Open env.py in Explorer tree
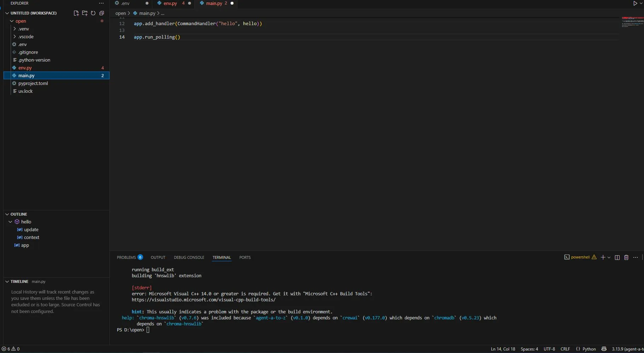 coord(57,68)
